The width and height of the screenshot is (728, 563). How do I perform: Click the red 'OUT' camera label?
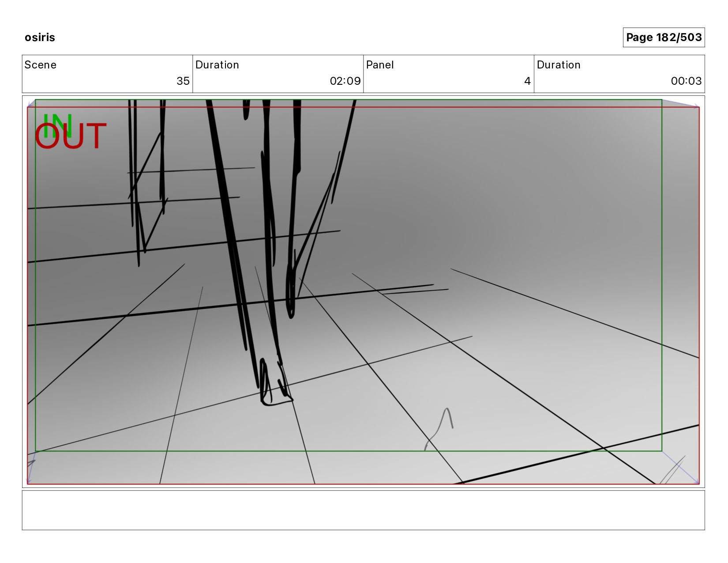point(71,136)
